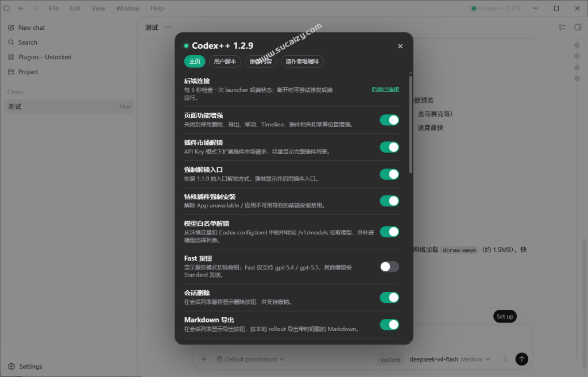Toggle 模型白名单解锁 switch
The height and width of the screenshot is (377, 588).
pyautogui.click(x=389, y=232)
